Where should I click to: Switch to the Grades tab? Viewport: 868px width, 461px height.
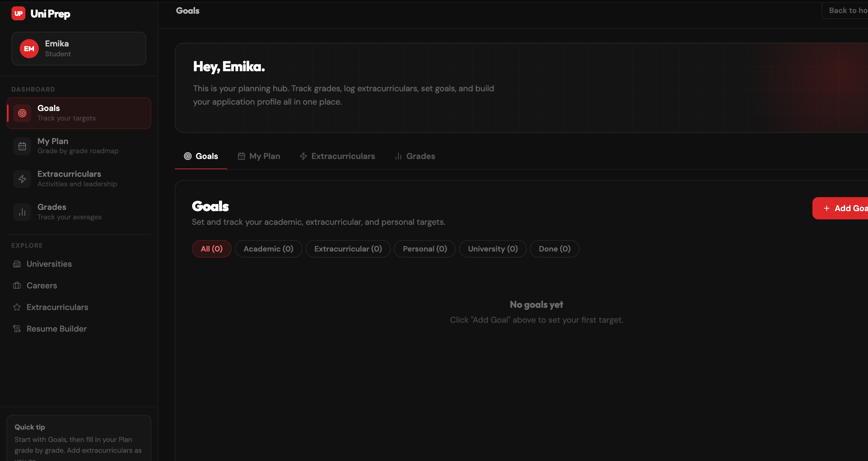click(415, 156)
